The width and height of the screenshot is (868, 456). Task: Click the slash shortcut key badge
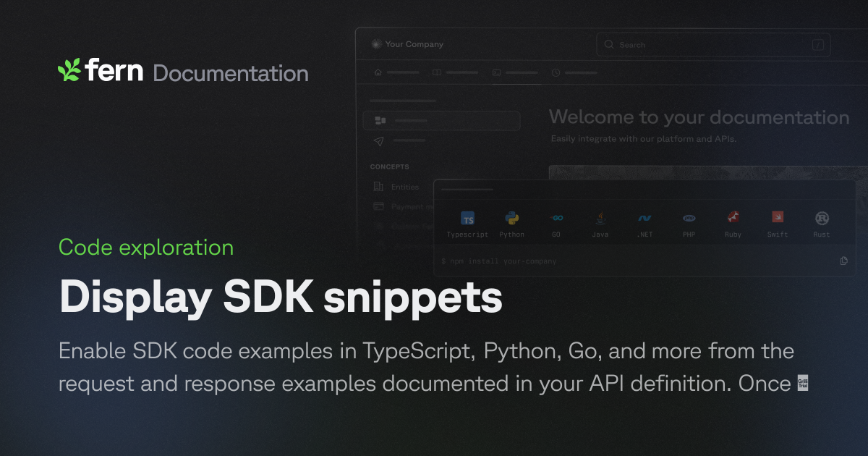click(818, 45)
